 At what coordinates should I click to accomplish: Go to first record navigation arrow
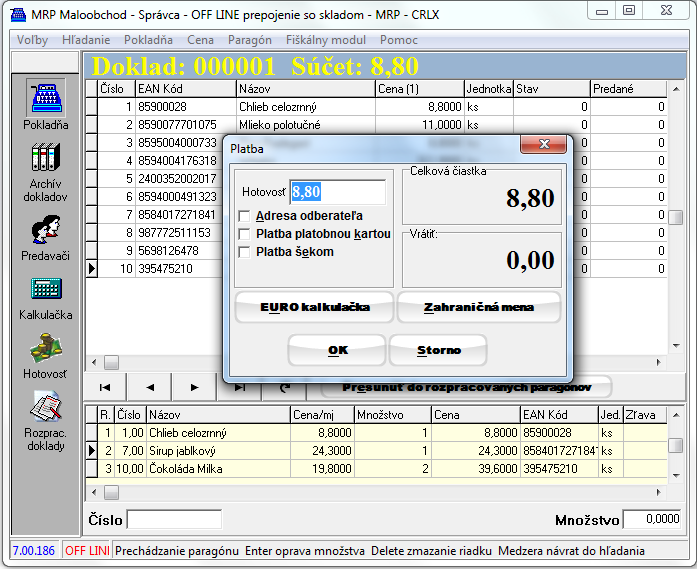click(105, 387)
